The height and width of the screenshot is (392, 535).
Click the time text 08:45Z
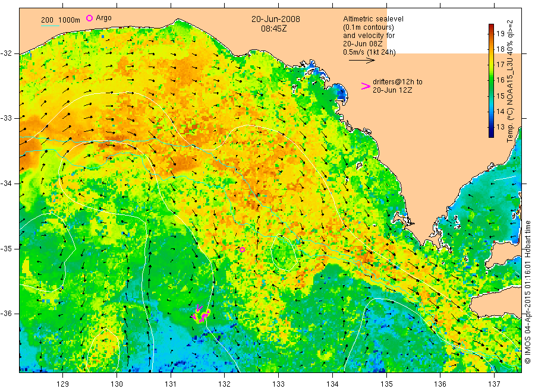click(x=274, y=29)
